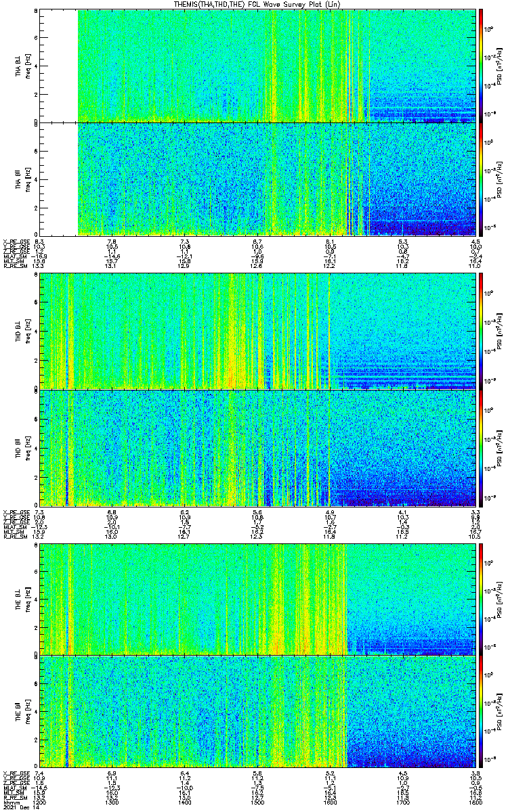Select the THE B-parallel spectrogram panel
508x812 pixels.
[x=257, y=711]
